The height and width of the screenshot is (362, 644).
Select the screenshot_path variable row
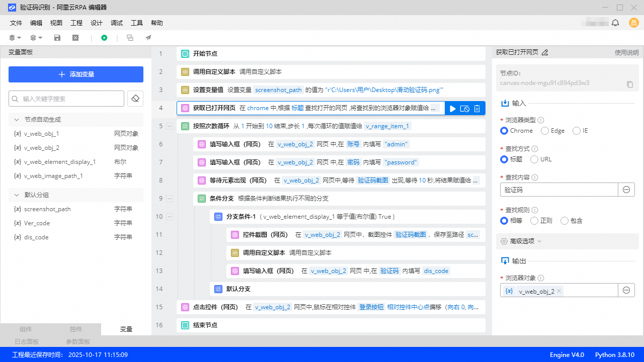point(76,209)
